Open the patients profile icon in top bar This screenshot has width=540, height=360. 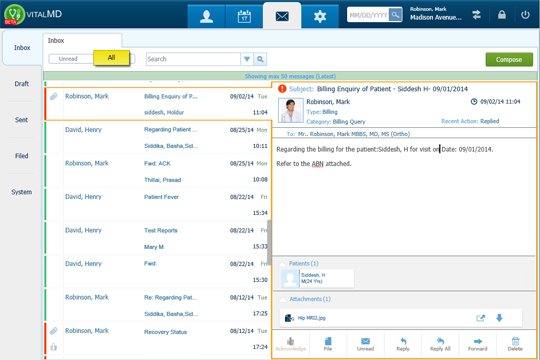[206, 16]
